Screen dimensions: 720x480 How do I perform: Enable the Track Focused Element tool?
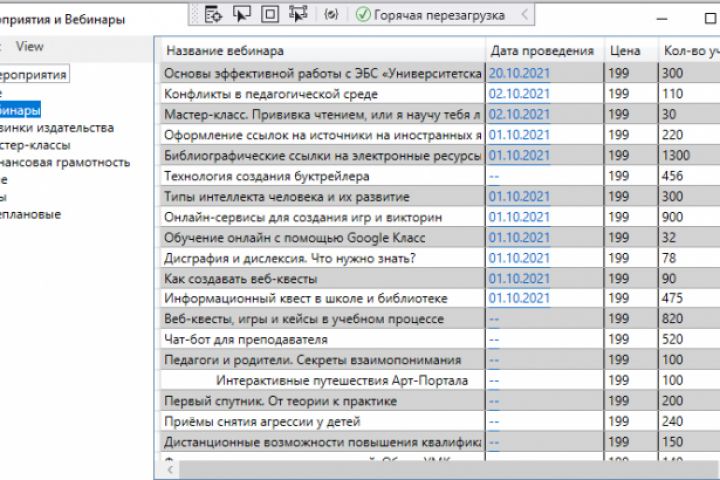(x=298, y=15)
